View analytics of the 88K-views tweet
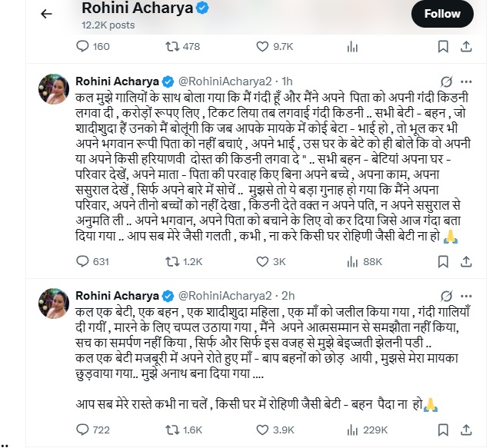The height and width of the screenshot is (448, 496). pyautogui.click(x=352, y=262)
